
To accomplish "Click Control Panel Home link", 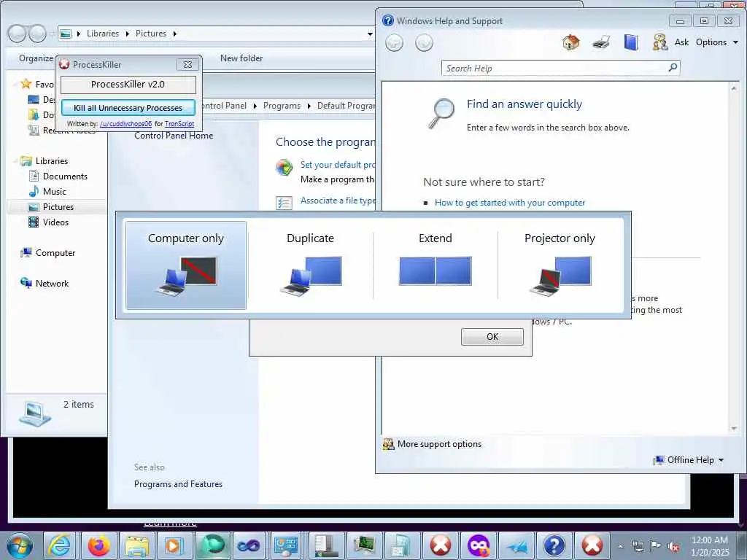I will (174, 136).
